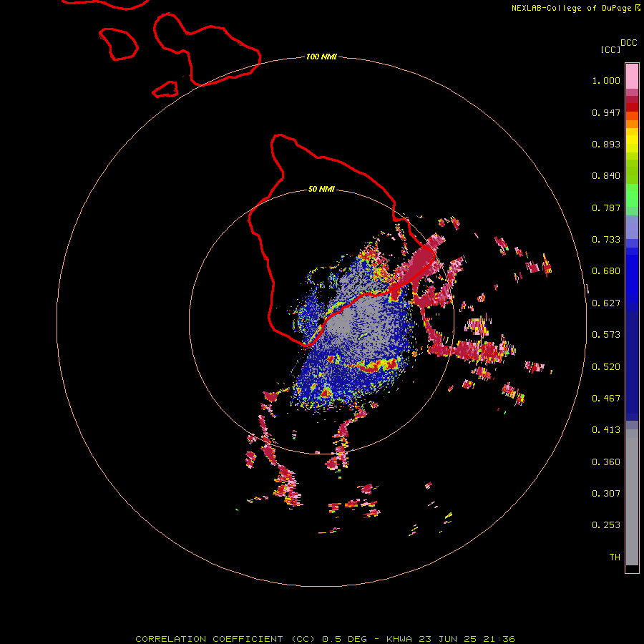Click the Correlation Coefficient caption at bottom
This screenshot has height=644, width=644.
tap(325, 639)
